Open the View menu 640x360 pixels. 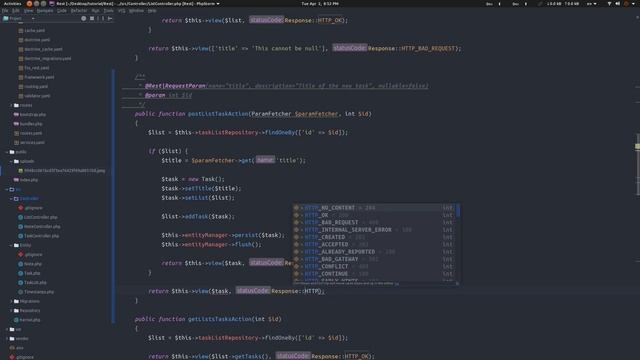pos(28,11)
